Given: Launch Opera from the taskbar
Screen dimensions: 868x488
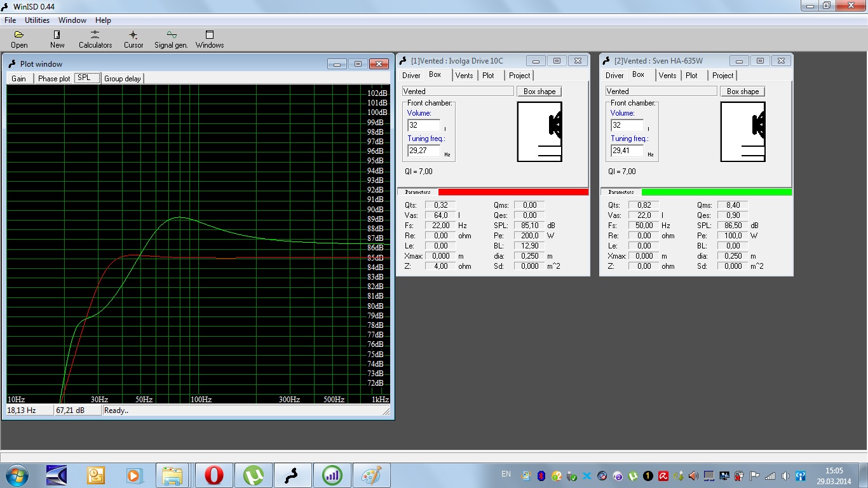Looking at the screenshot, I should [214, 475].
